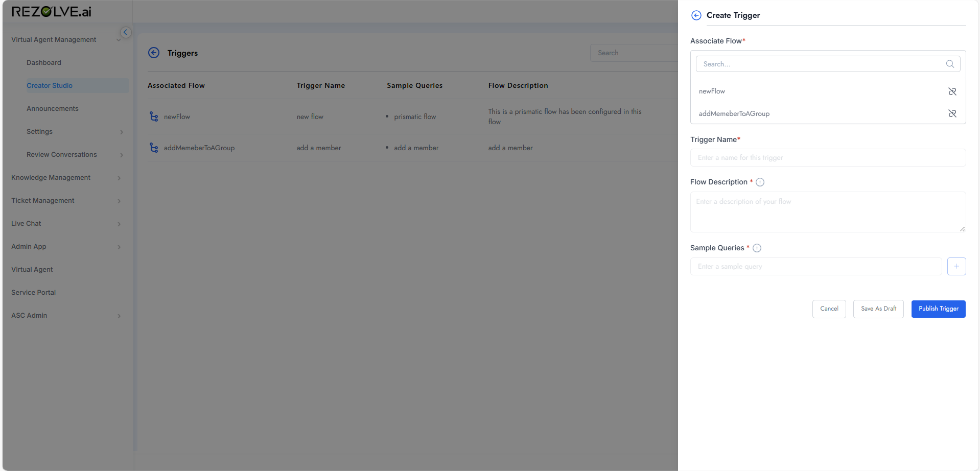This screenshot has height=471, width=980.
Task: Click Sample Queries info icon
Action: (757, 248)
